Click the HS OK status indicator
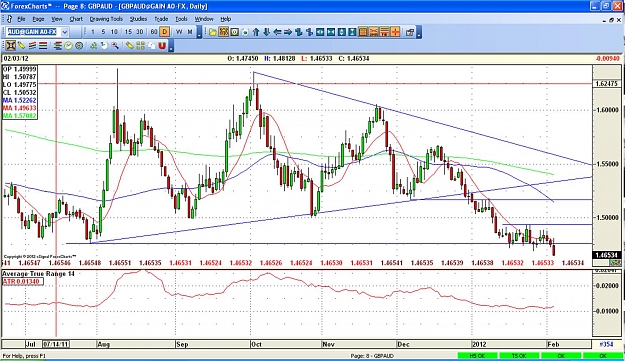Viewport: 625px width, 361px height. click(x=478, y=355)
